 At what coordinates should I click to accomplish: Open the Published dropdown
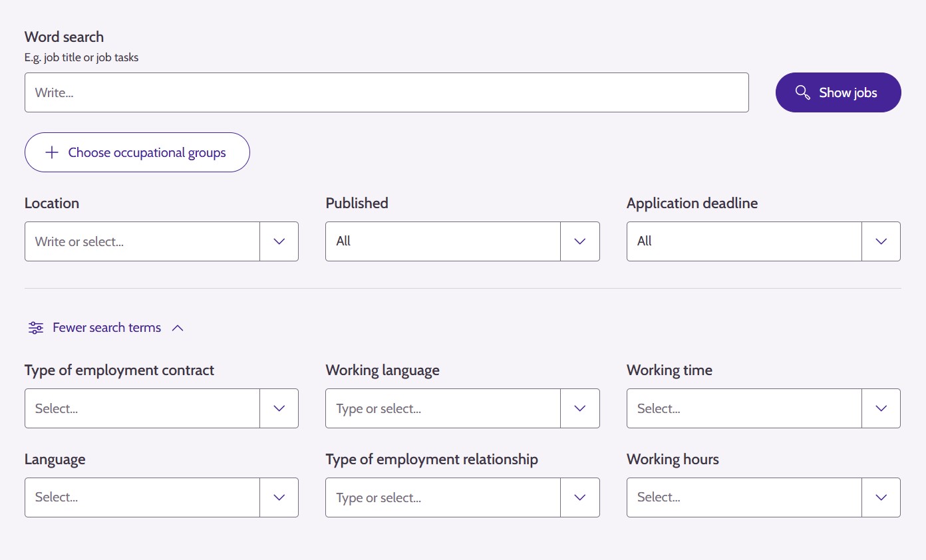pyautogui.click(x=462, y=241)
